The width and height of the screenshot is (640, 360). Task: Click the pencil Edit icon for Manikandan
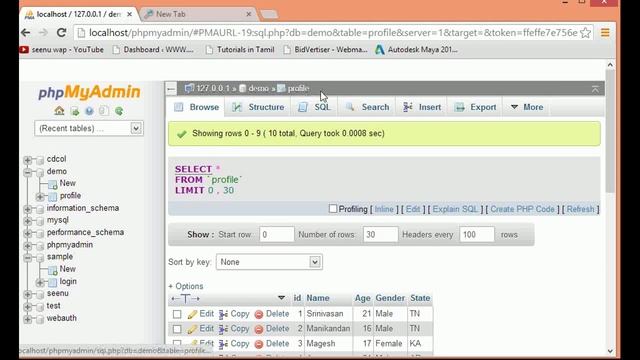click(192, 329)
